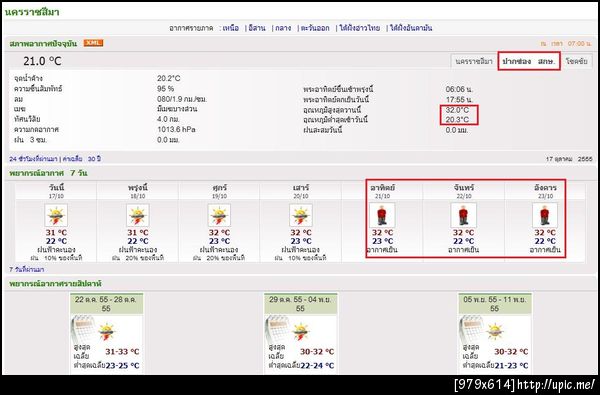
Task: Click the สภาพอากาศปัจจุบัน section heading
Action: (x=43, y=43)
